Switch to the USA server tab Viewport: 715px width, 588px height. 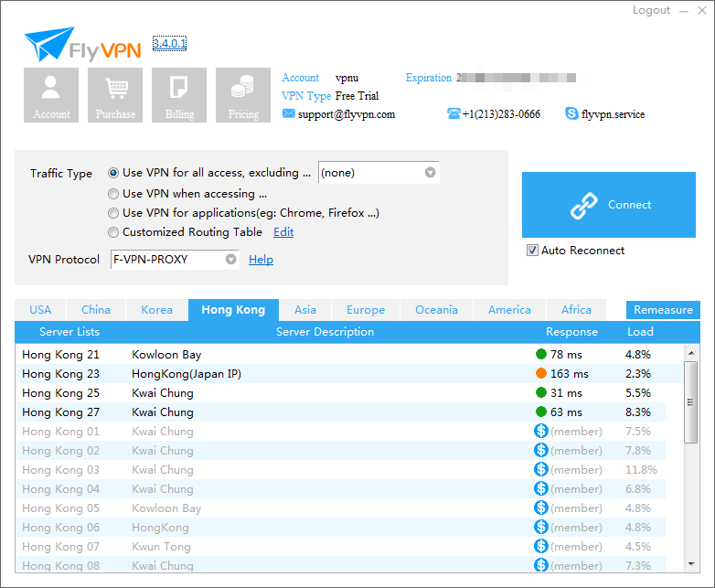[x=40, y=310]
